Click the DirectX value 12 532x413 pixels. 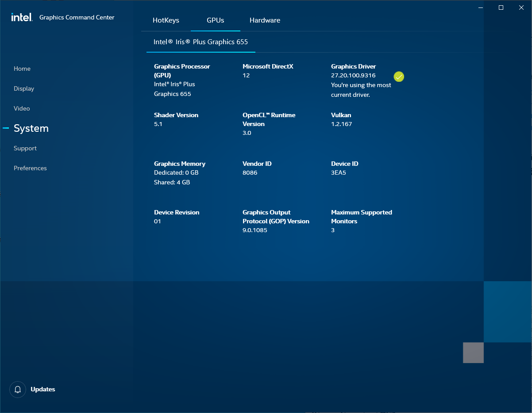pos(246,76)
